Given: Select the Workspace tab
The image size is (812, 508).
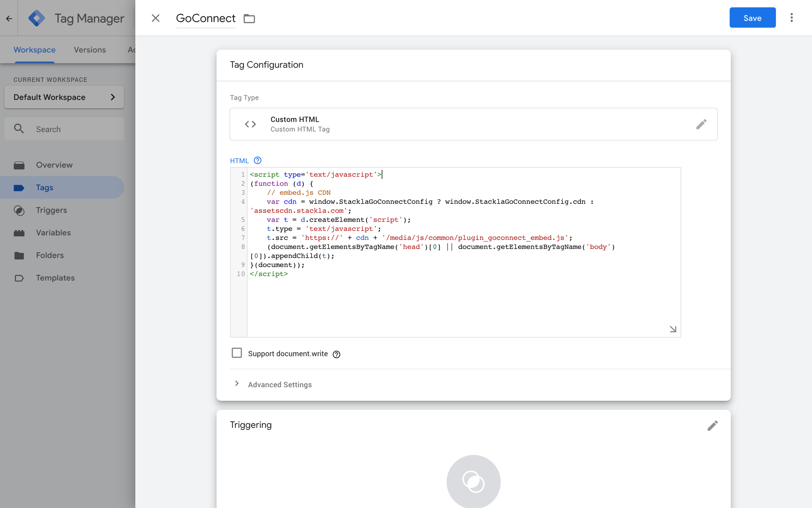Looking at the screenshot, I should 35,50.
